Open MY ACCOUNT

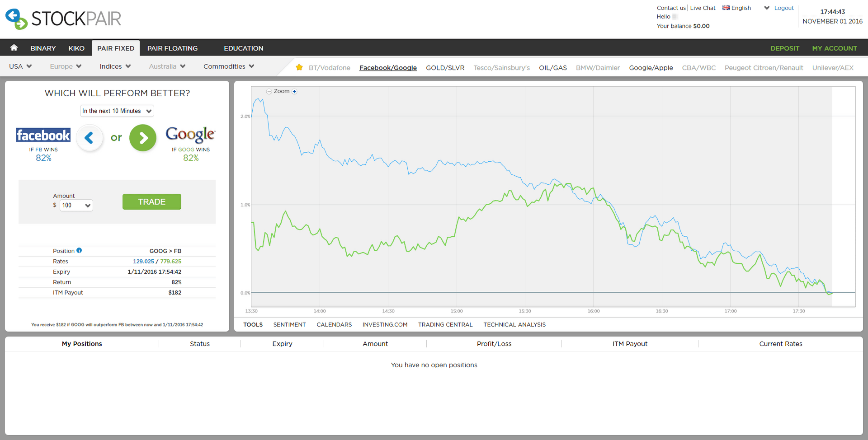pyautogui.click(x=835, y=48)
